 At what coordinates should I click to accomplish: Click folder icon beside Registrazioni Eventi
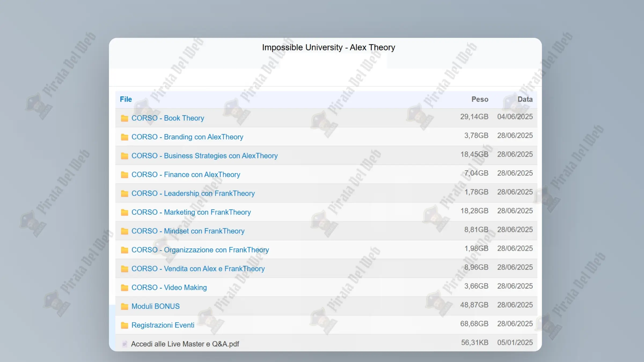(x=125, y=325)
